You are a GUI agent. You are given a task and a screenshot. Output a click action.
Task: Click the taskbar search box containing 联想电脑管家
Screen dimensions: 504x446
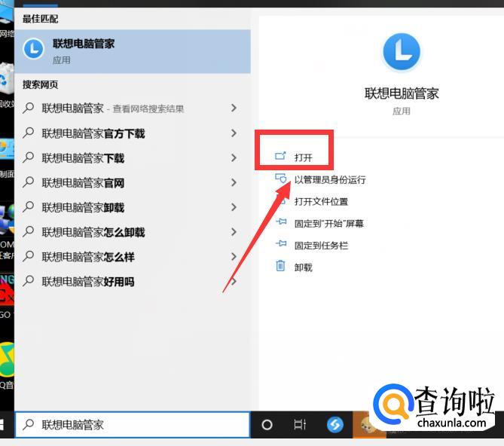point(133,424)
